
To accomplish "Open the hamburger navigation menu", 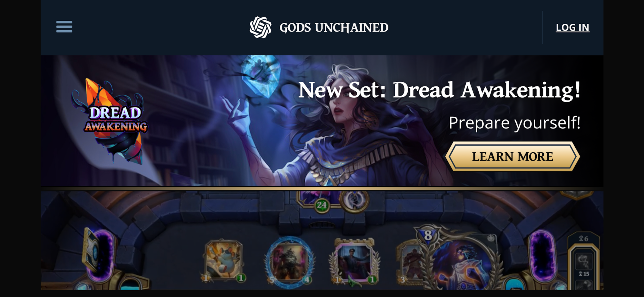I will tap(64, 27).
